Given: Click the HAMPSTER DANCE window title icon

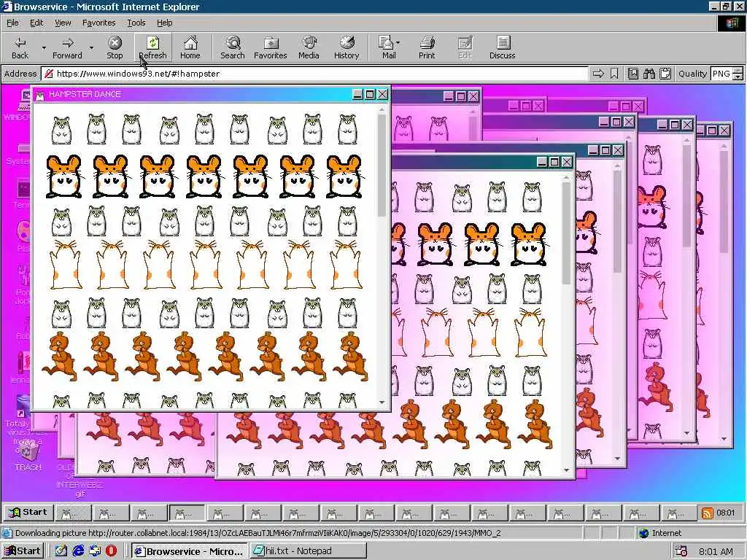Looking at the screenshot, I should coord(40,95).
